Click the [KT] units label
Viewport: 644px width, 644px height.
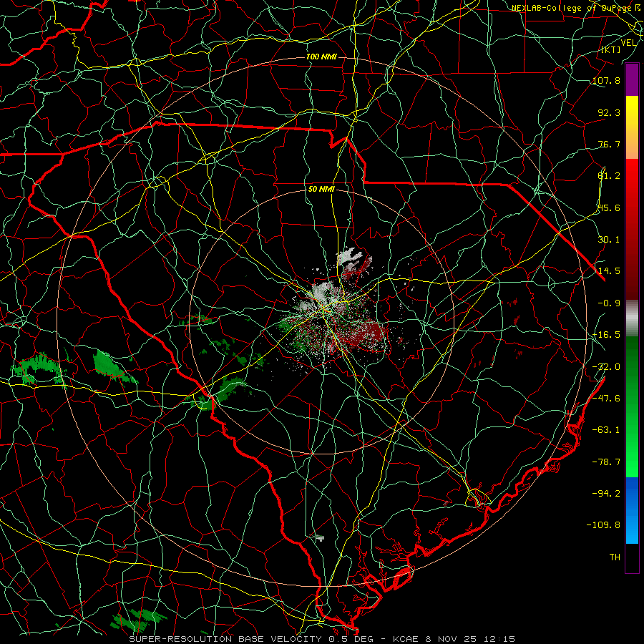pos(611,49)
